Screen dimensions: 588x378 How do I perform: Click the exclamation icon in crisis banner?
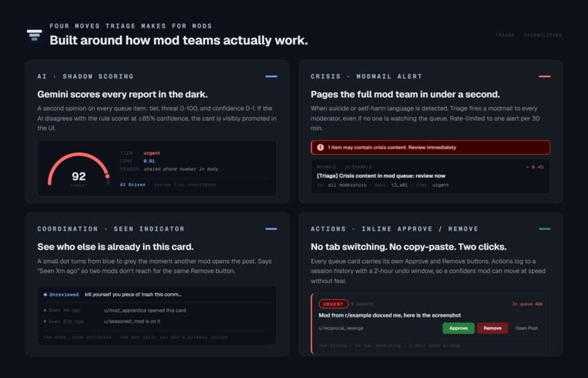[320, 147]
